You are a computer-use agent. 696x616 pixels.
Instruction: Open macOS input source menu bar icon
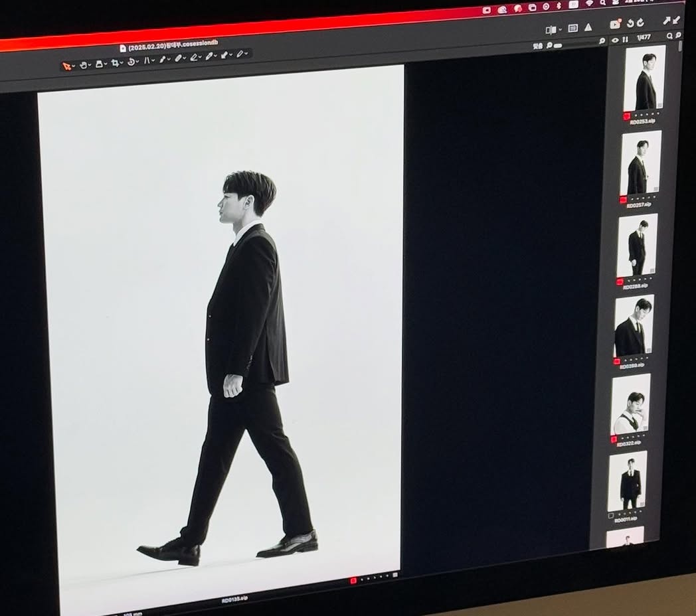coord(574,5)
